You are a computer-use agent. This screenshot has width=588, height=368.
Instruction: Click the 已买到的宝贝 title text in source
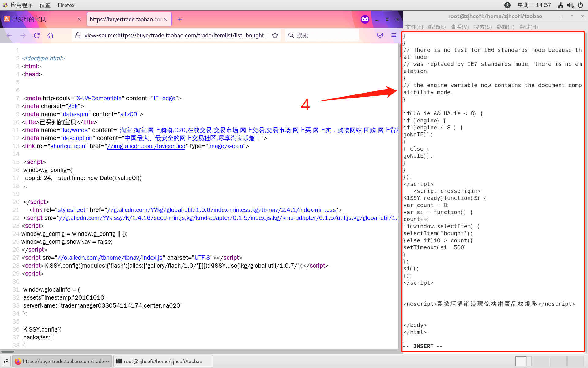(58, 122)
